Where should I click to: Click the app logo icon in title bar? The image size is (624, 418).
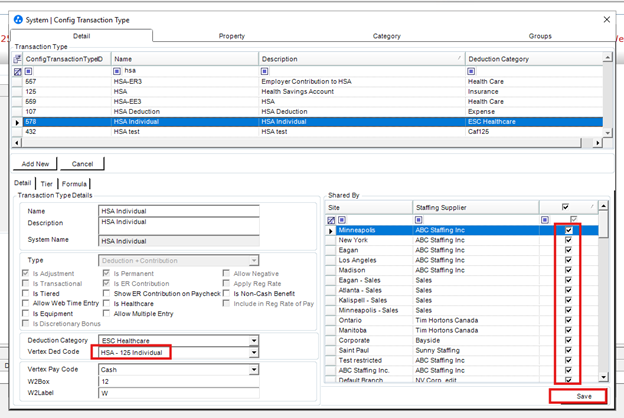18,20
